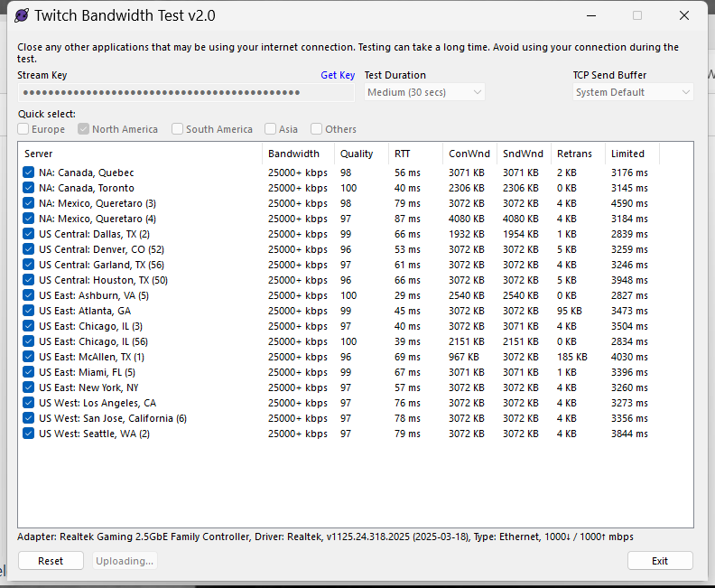Uncheck US East: Chicago, IL (56)

coord(28,341)
